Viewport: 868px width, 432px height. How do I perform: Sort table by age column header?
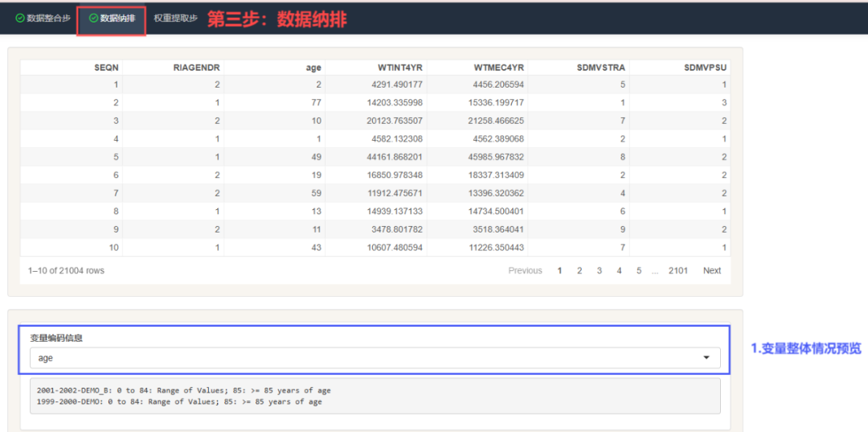(x=314, y=68)
